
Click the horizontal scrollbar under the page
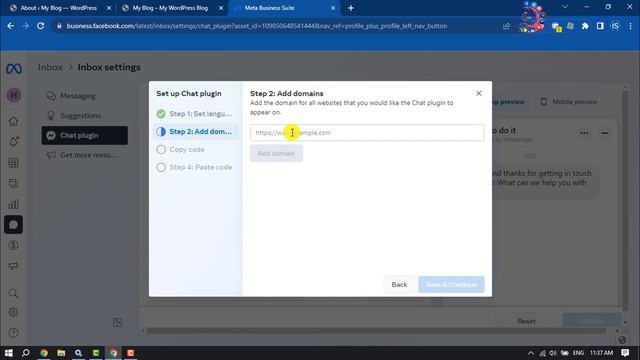coord(376,331)
